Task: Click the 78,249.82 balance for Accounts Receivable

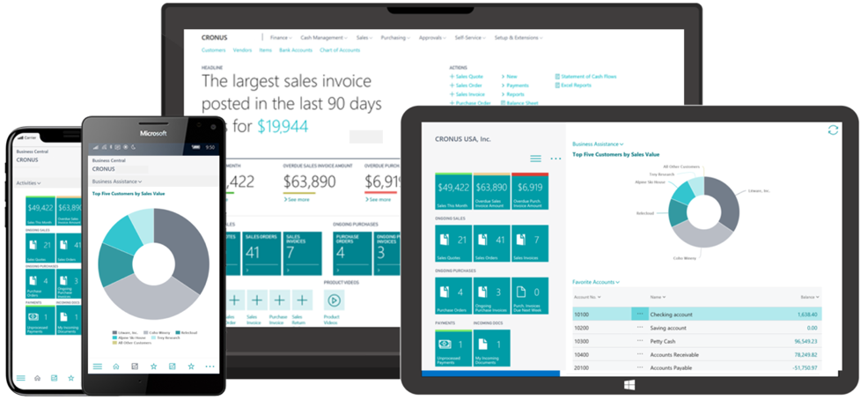Action: click(x=805, y=354)
